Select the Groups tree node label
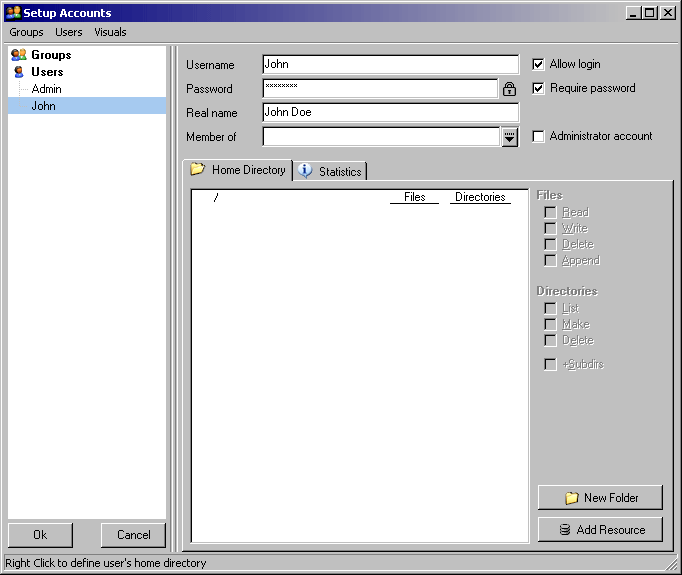The height and width of the screenshot is (575, 682). tap(51, 55)
